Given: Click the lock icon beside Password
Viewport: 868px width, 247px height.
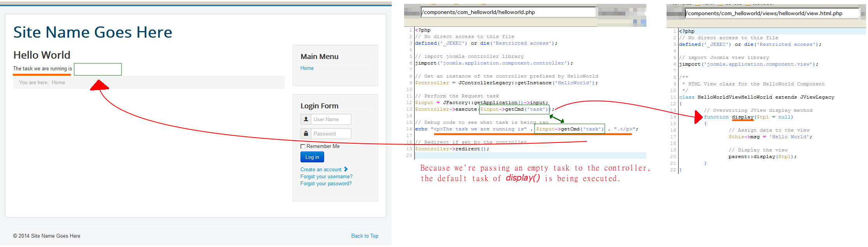Looking at the screenshot, I should pos(306,134).
